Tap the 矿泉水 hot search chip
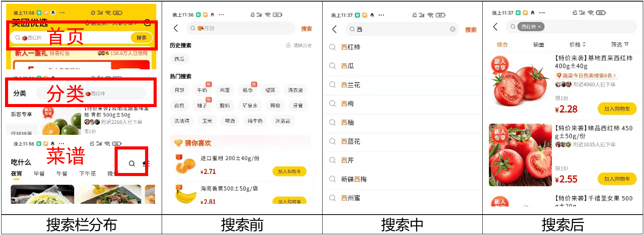 (x=250, y=106)
